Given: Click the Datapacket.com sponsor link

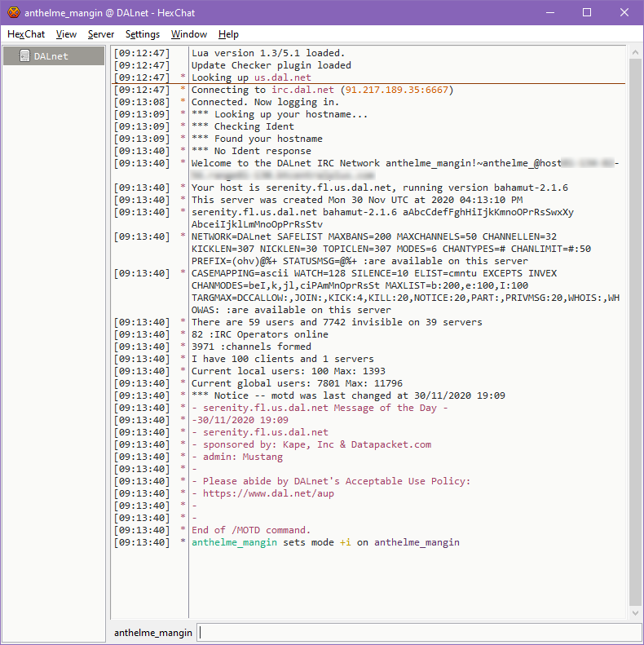Looking at the screenshot, I should click(391, 444).
